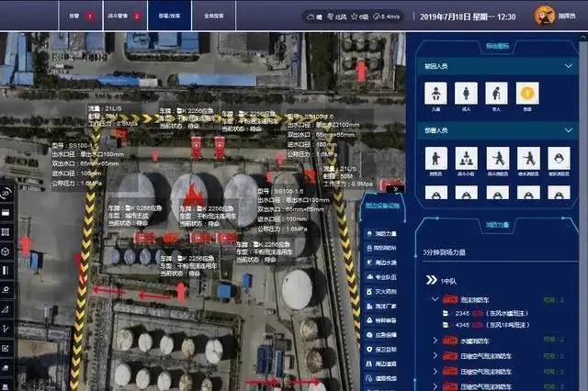This screenshot has width=588, height=391.
Task: Expand the 1中队 squad entry
Action: pyautogui.click(x=432, y=280)
